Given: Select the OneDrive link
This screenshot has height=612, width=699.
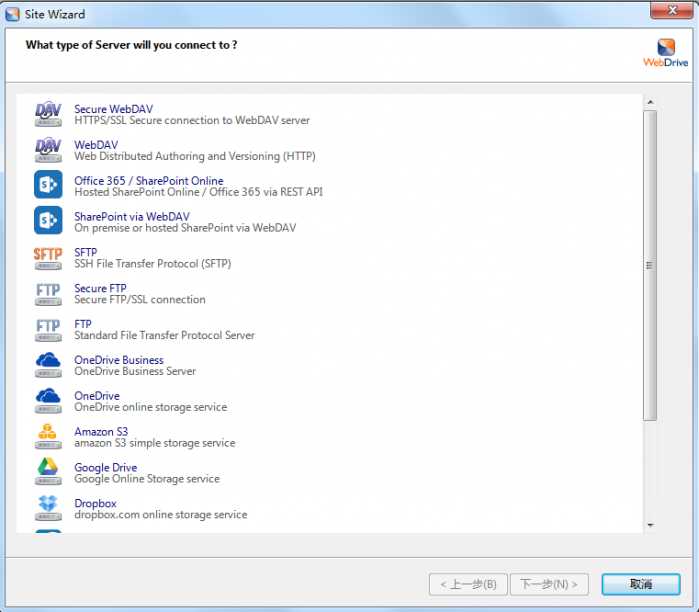Looking at the screenshot, I should [97, 395].
